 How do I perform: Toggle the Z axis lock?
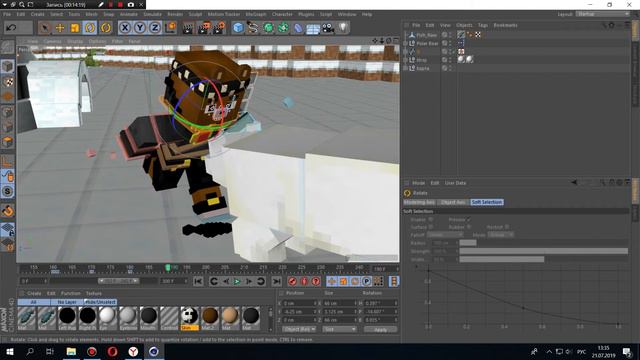[155, 28]
